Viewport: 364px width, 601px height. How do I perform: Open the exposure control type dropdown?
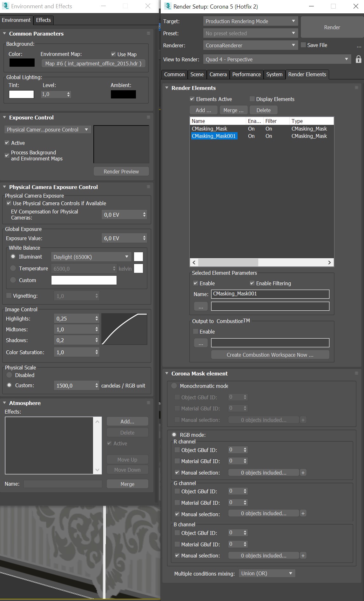(x=48, y=130)
